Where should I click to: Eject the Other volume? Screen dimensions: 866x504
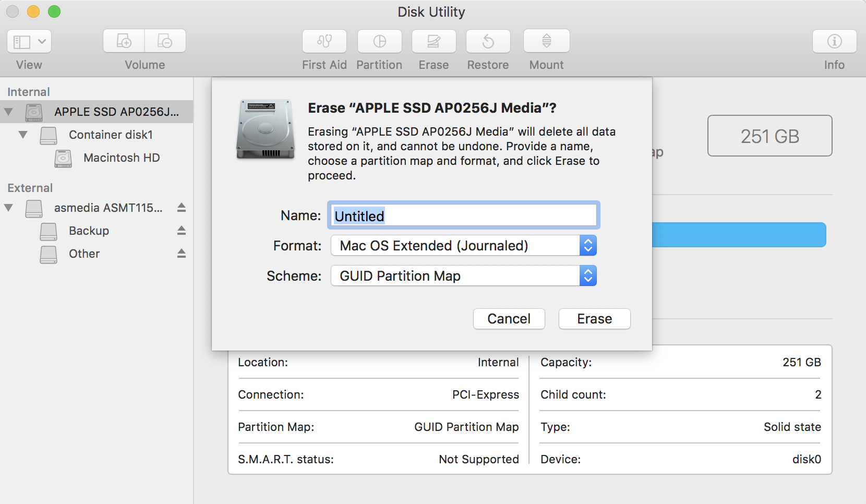tap(182, 254)
